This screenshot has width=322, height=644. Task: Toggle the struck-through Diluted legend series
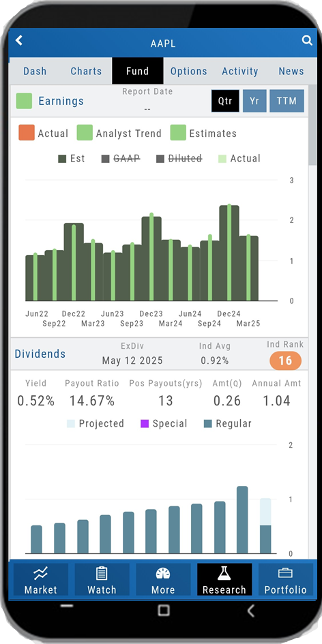click(x=179, y=159)
